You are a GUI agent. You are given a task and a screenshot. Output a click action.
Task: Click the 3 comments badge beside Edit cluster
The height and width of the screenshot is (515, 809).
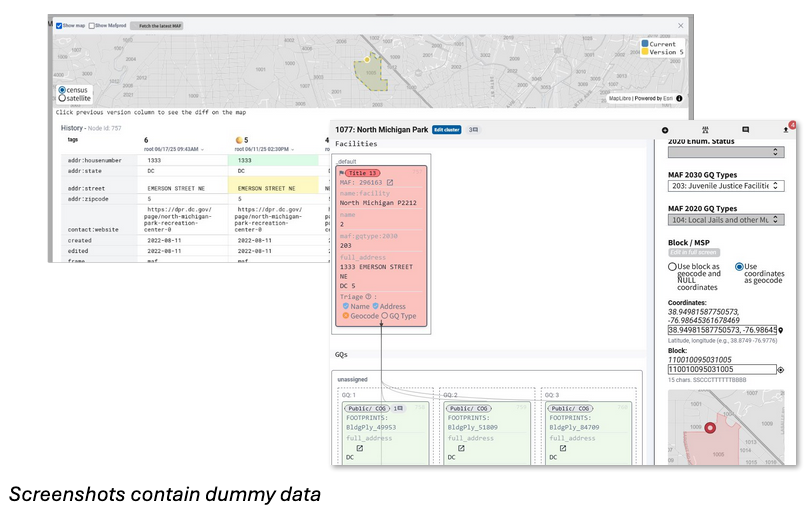click(473, 130)
